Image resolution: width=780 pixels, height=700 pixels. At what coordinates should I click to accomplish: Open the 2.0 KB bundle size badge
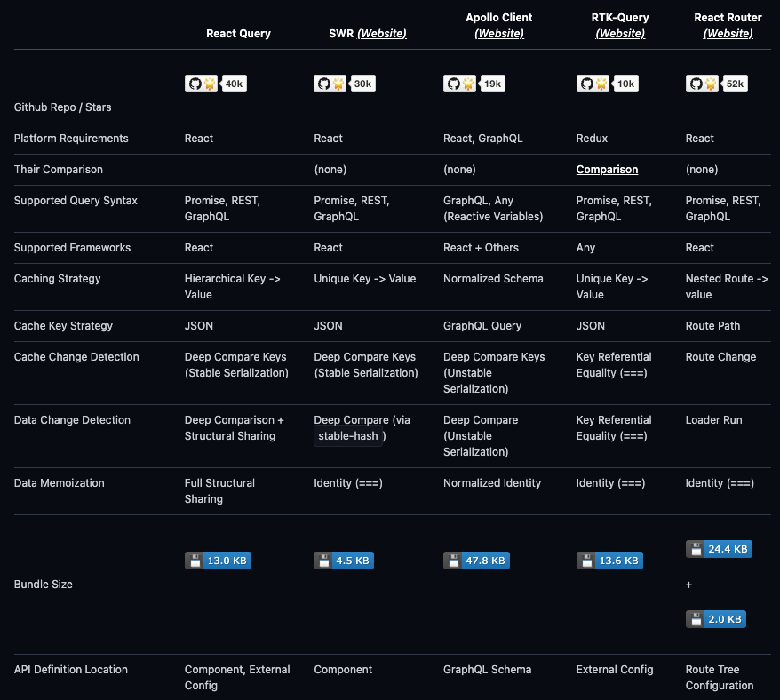click(716, 619)
